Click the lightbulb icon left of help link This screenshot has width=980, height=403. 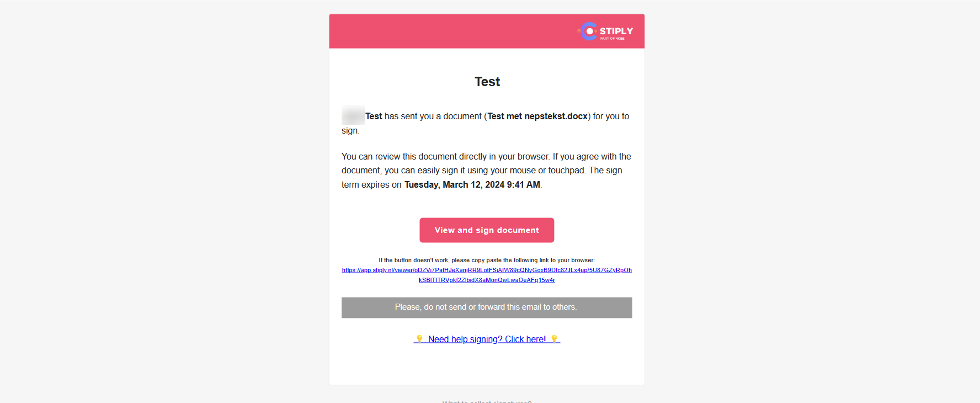pos(419,339)
